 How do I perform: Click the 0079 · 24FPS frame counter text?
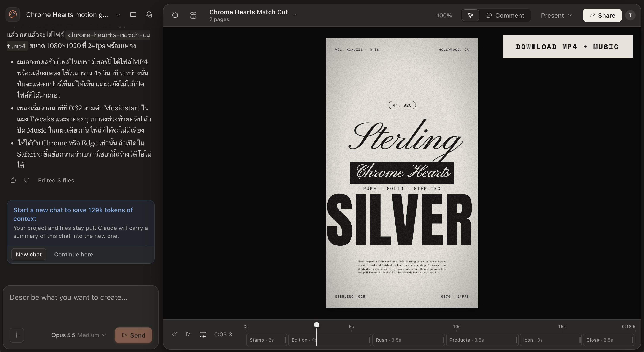pyautogui.click(x=455, y=296)
